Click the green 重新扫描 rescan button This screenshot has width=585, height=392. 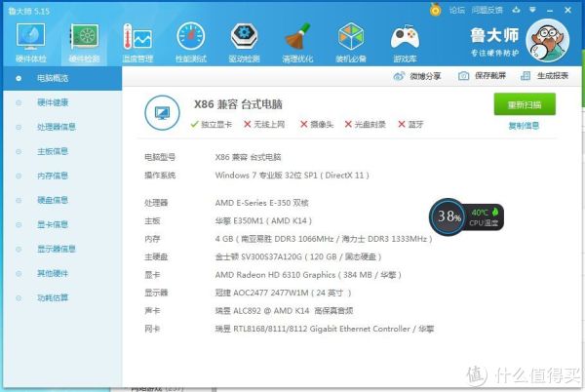(x=525, y=104)
